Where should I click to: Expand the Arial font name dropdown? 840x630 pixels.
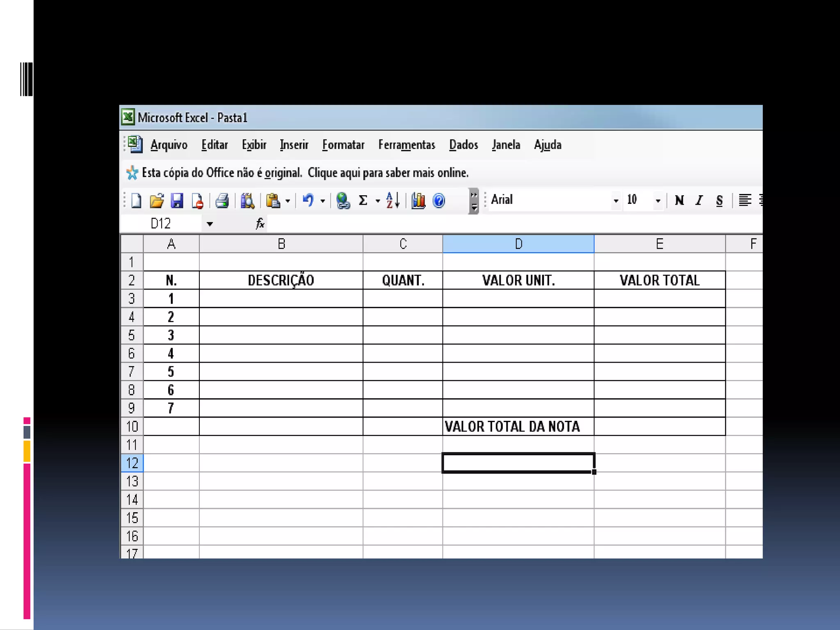(616, 201)
